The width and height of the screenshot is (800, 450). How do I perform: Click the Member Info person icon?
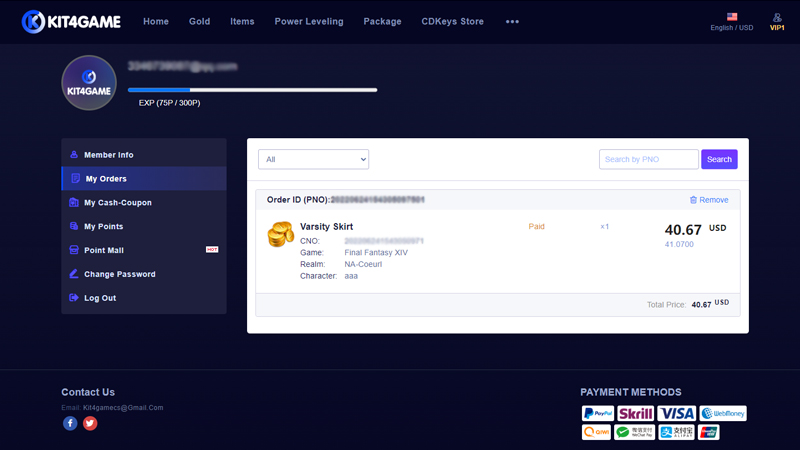(74, 155)
